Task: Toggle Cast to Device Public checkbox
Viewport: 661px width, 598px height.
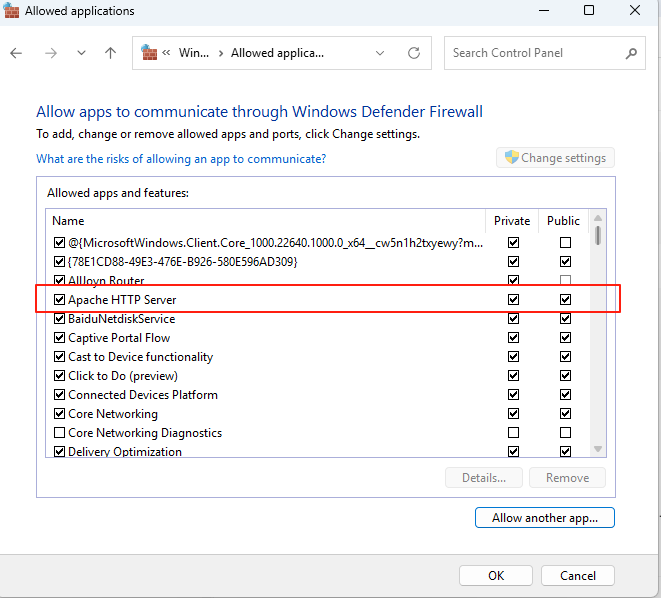Action: point(565,357)
